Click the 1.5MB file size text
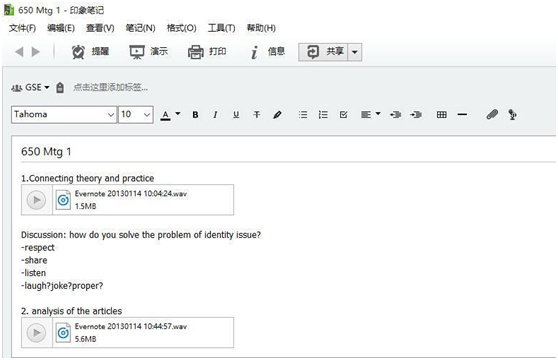This screenshot has height=360, width=558. click(x=85, y=206)
